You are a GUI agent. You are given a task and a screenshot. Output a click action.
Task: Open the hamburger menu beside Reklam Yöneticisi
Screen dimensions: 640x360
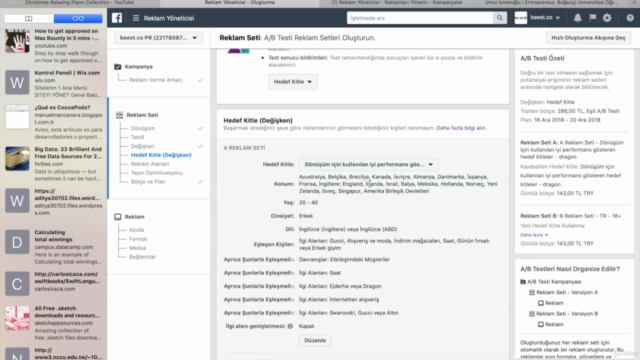click(136, 18)
